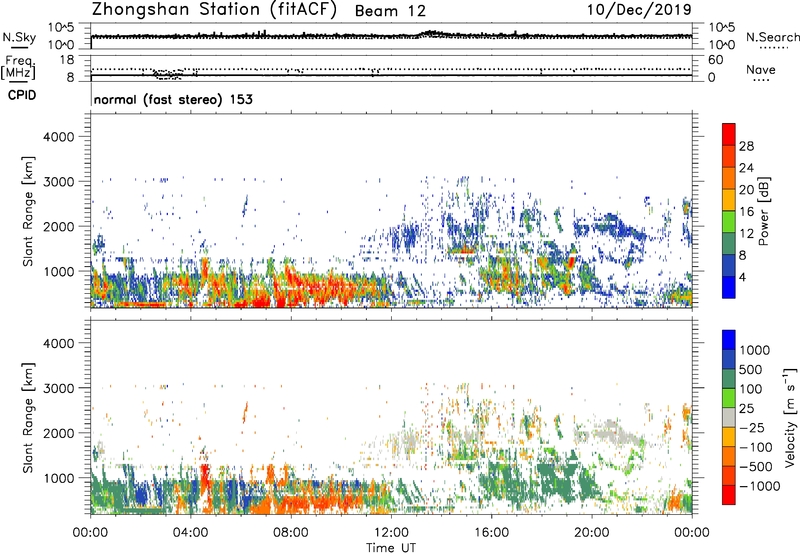Click the '18' frequency axis tick

click(x=67, y=60)
